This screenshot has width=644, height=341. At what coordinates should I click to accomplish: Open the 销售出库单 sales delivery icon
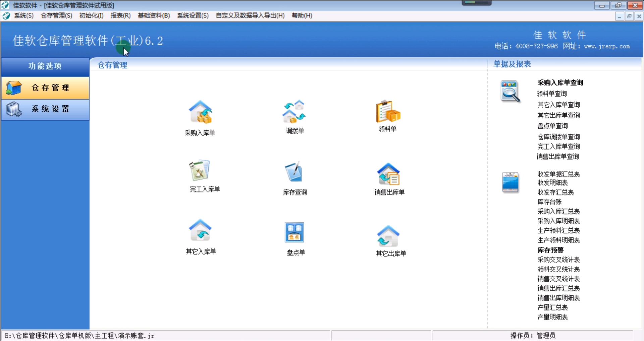pos(389,174)
